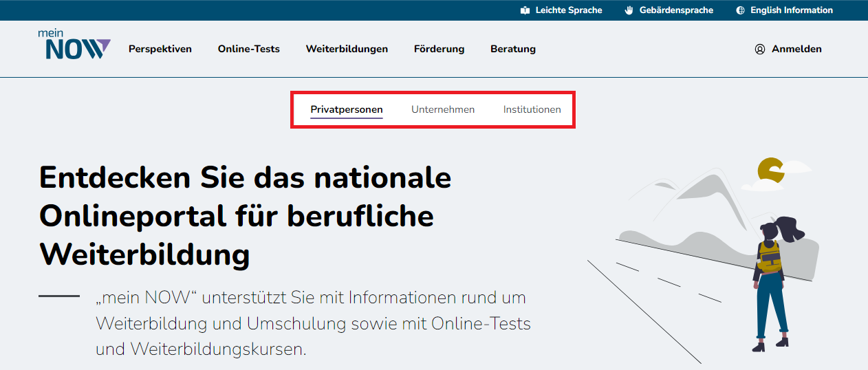Click the globe icon for English Information
Viewport: 868px width, 370px height.
coord(741,10)
